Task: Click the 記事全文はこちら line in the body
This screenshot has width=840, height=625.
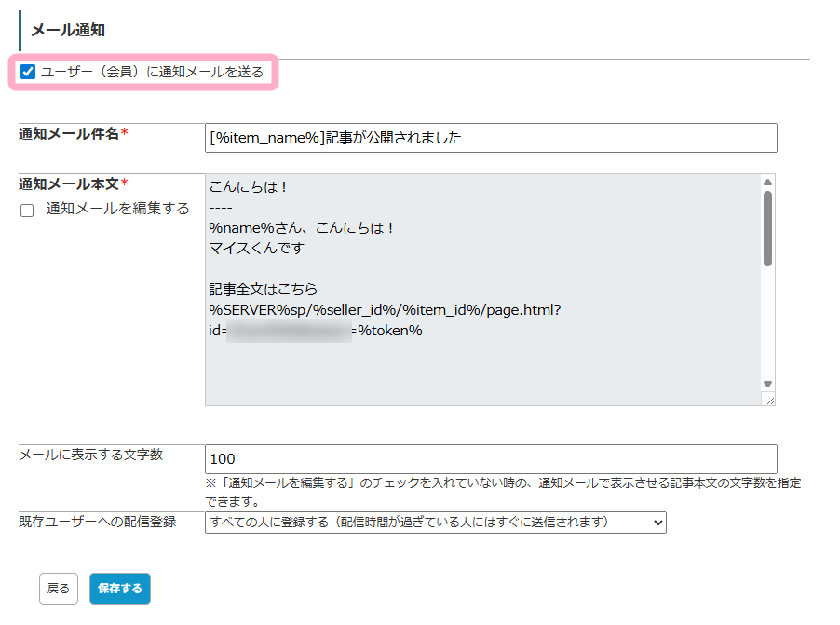Action: pos(264,290)
